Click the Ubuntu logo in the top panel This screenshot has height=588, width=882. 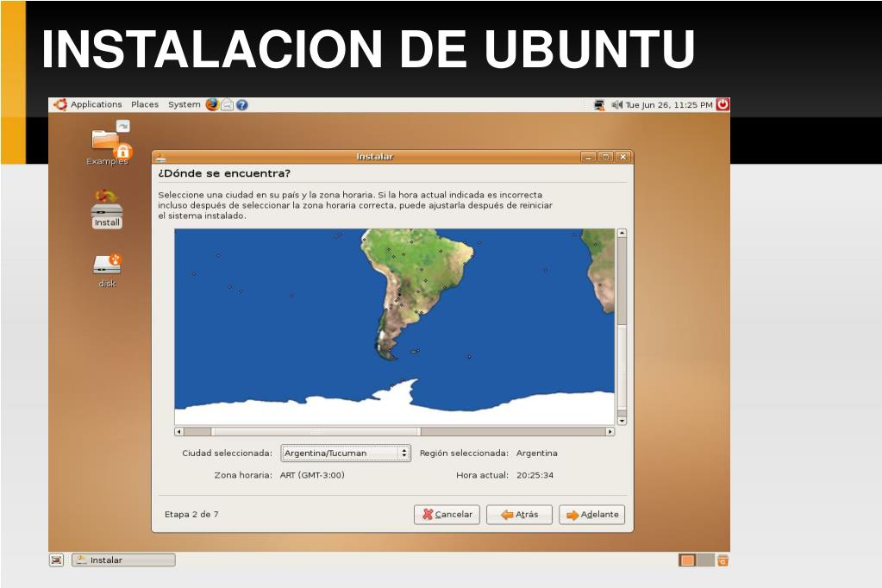point(60,104)
